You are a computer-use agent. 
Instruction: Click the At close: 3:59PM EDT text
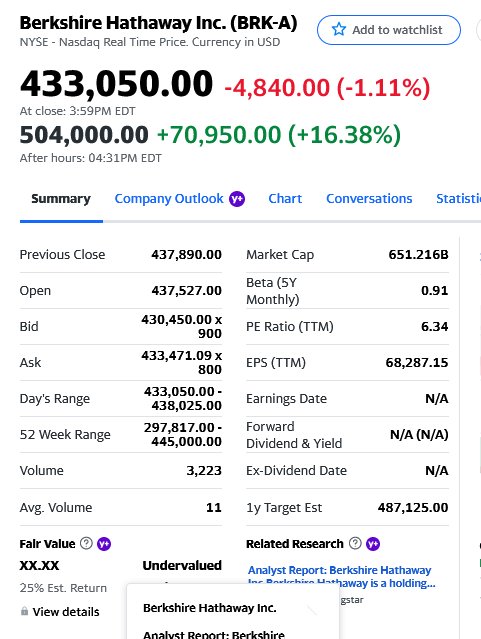(x=77, y=111)
